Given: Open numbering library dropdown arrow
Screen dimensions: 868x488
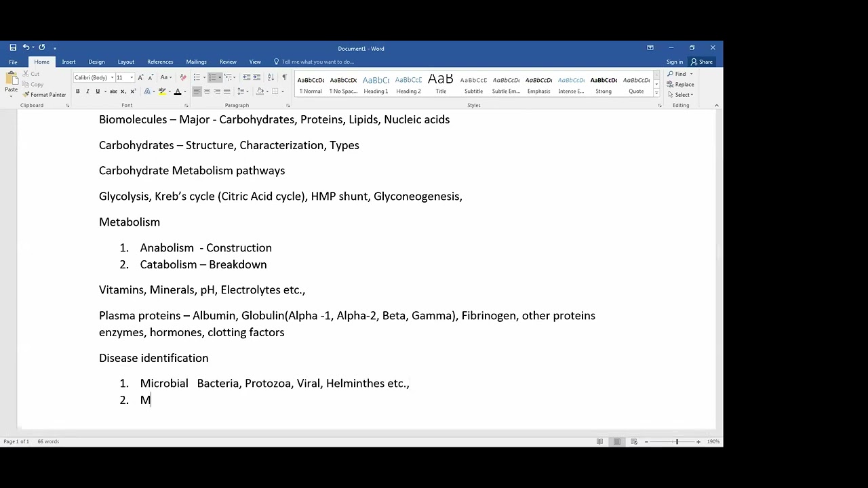Looking at the screenshot, I should (x=220, y=77).
